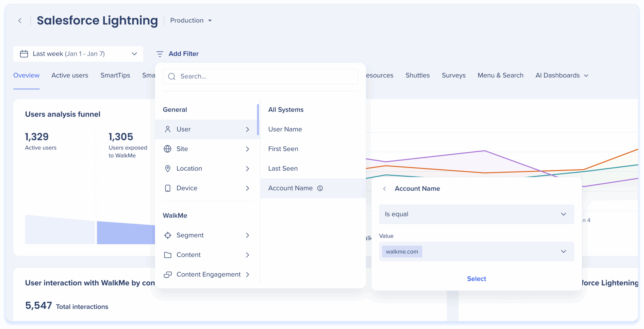Expand the Last week date range dropdown

pyautogui.click(x=134, y=54)
